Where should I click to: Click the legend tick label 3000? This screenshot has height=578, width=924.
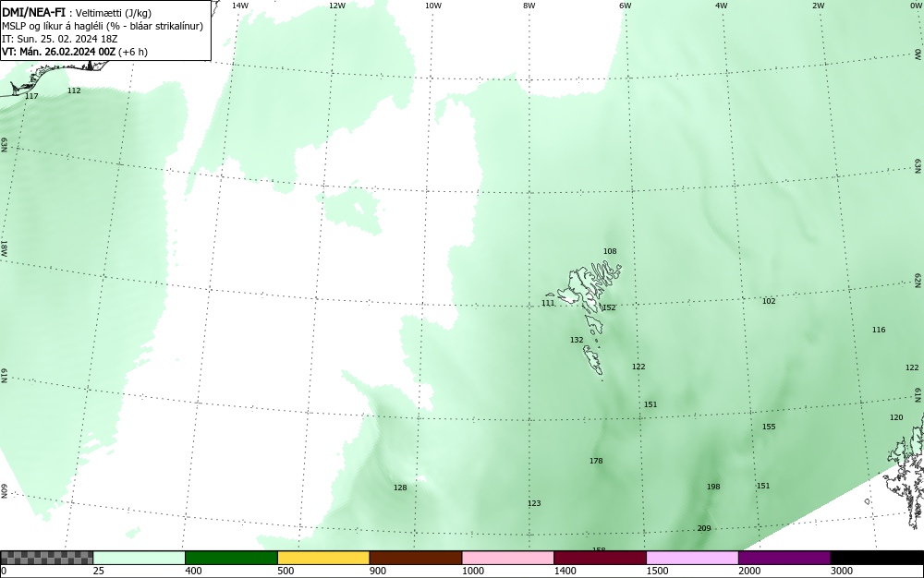point(842,571)
